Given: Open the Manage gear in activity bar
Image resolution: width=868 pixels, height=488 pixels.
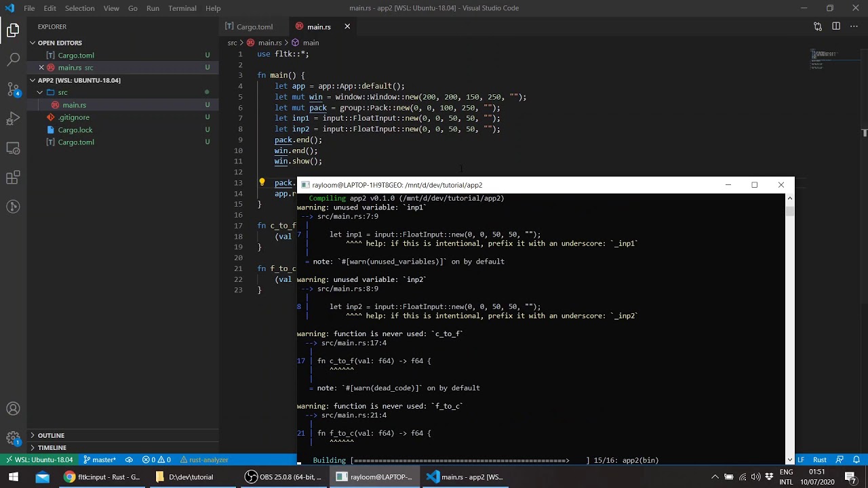Looking at the screenshot, I should coord(13,439).
